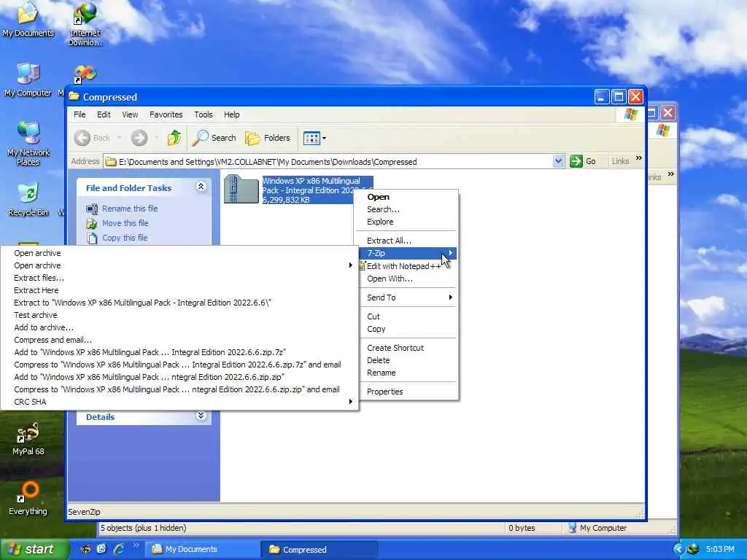This screenshot has height=560, width=747.
Task: Open the Views icon dropdown
Action: coord(315,138)
